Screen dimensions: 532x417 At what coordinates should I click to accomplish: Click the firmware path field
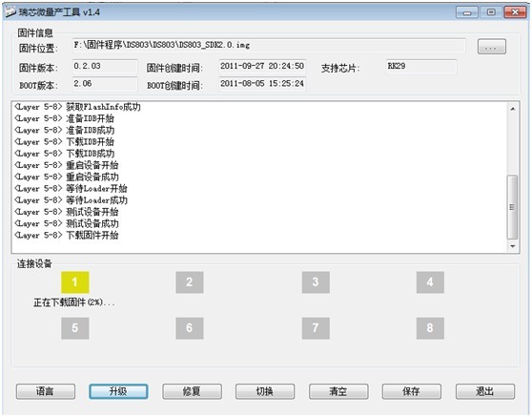[269, 46]
